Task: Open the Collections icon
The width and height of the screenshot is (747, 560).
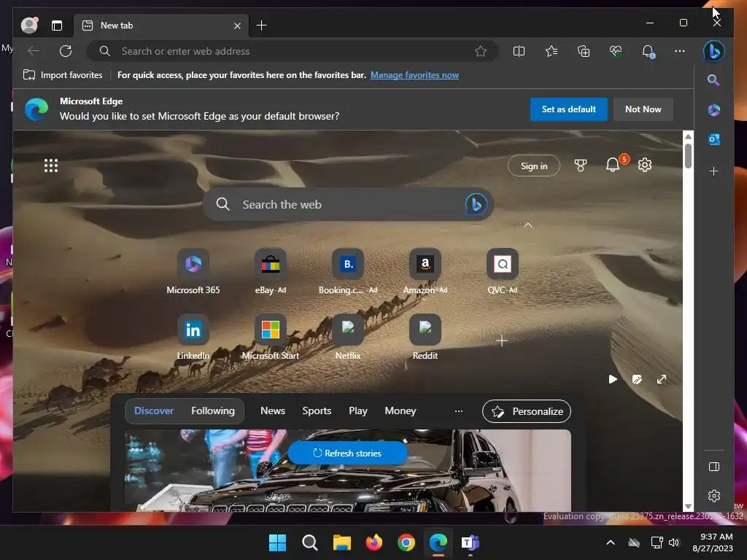Action: (584, 51)
